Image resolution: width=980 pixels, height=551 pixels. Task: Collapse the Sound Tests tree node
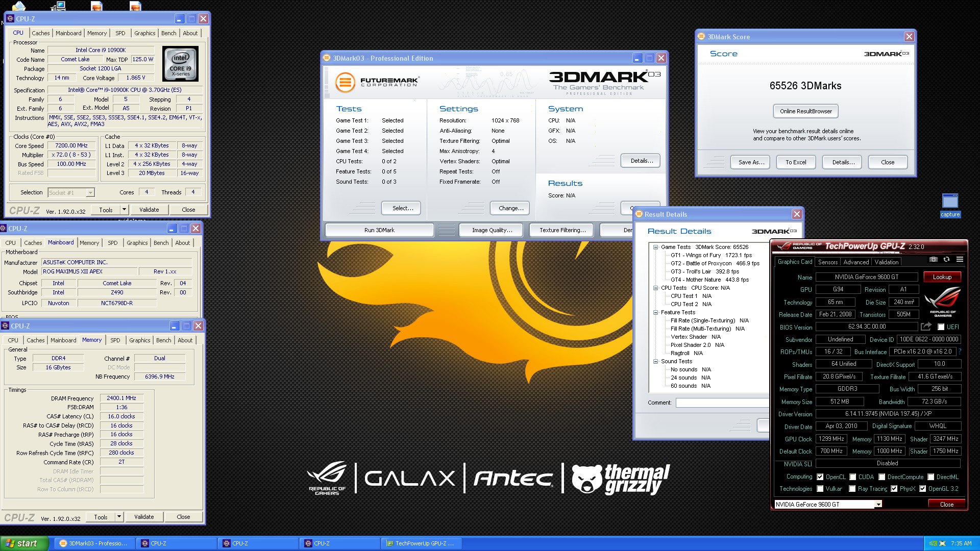point(655,361)
